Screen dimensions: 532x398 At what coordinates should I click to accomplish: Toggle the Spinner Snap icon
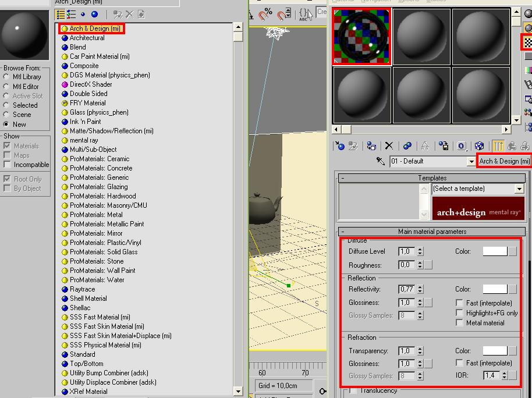coord(284,14)
